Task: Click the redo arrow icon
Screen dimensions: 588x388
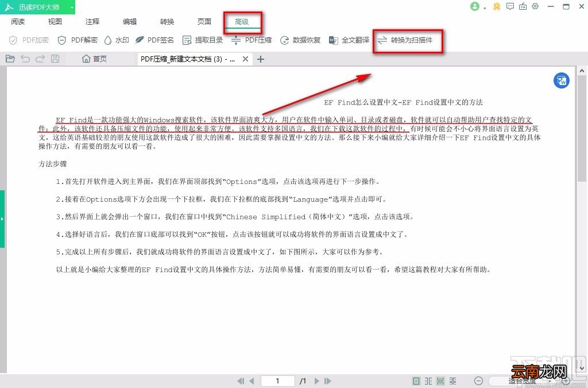Action: coord(40,59)
